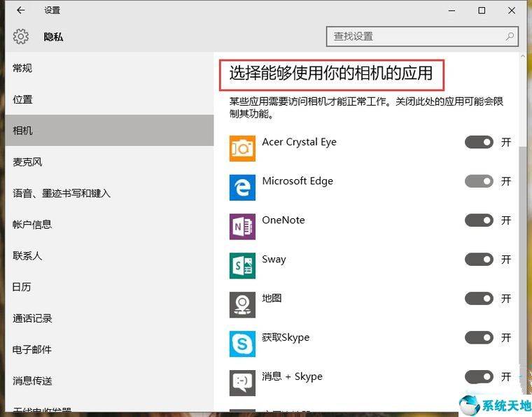
Task: Go back using the arrow in title bar
Action: (21, 10)
